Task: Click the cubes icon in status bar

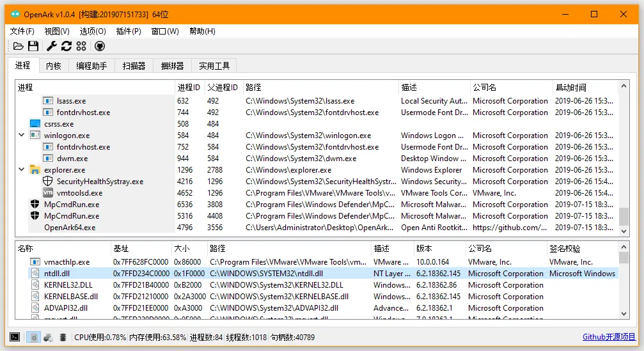Action: (x=48, y=337)
